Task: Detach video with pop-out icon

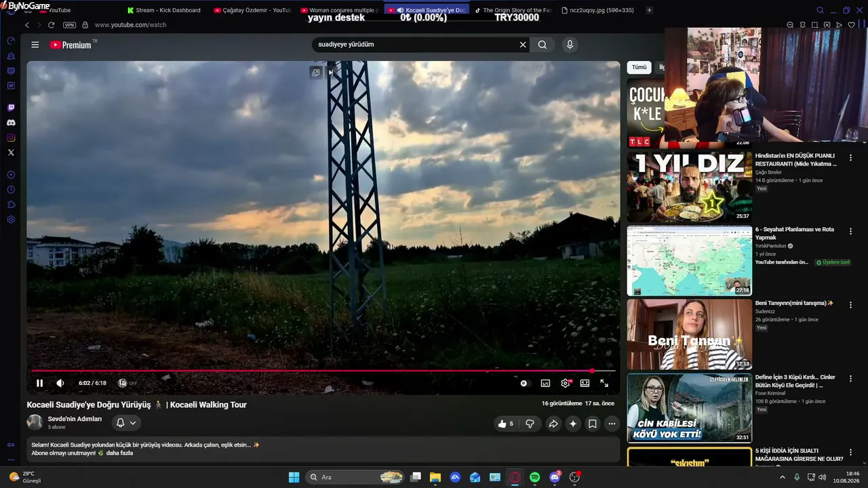Action: click(x=315, y=73)
